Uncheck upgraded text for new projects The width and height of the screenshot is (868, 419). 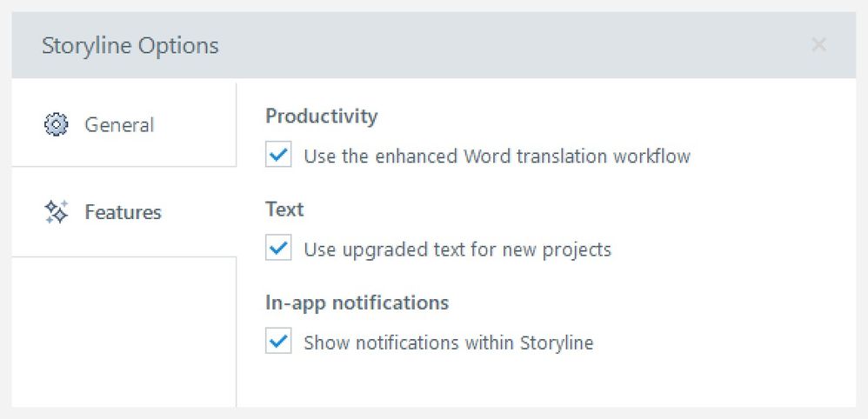tap(278, 249)
